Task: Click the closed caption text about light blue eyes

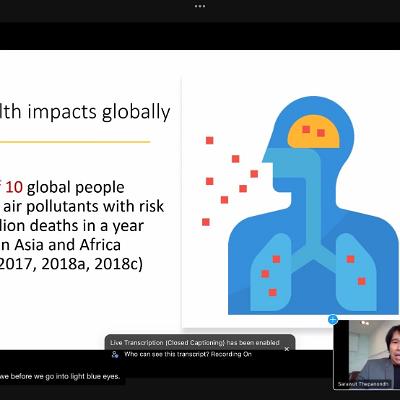Action: (x=60, y=376)
